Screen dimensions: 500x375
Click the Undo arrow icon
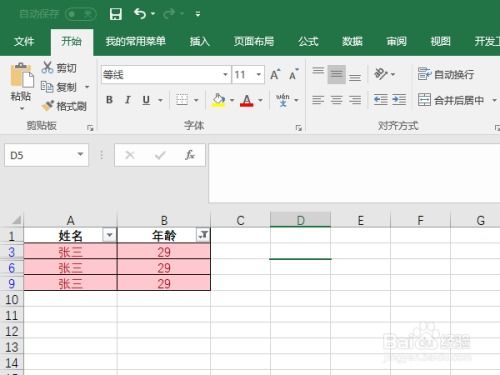(x=140, y=14)
